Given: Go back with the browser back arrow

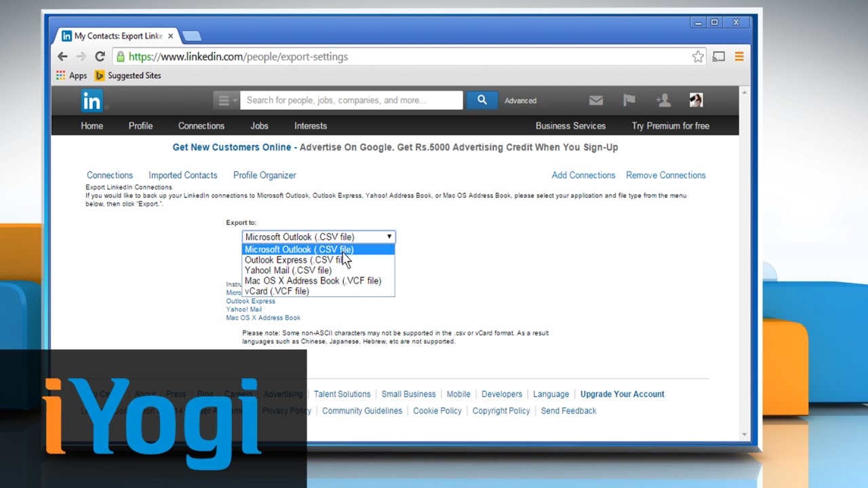Looking at the screenshot, I should click(x=62, y=57).
